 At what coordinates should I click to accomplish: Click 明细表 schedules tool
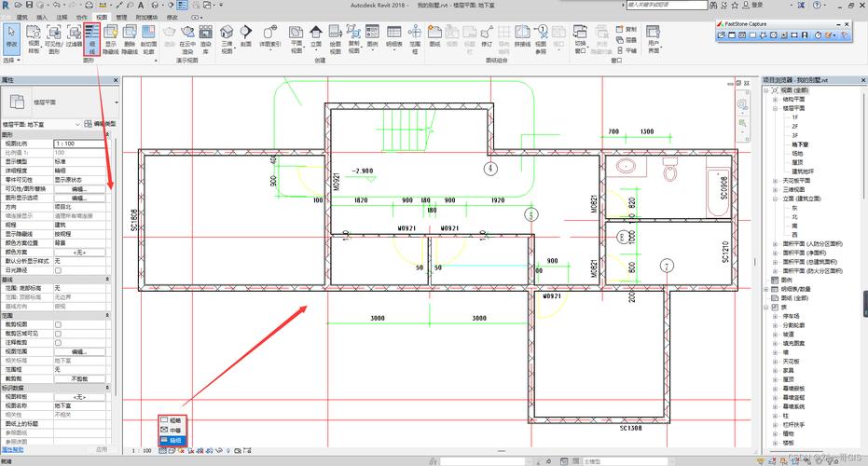(394, 36)
